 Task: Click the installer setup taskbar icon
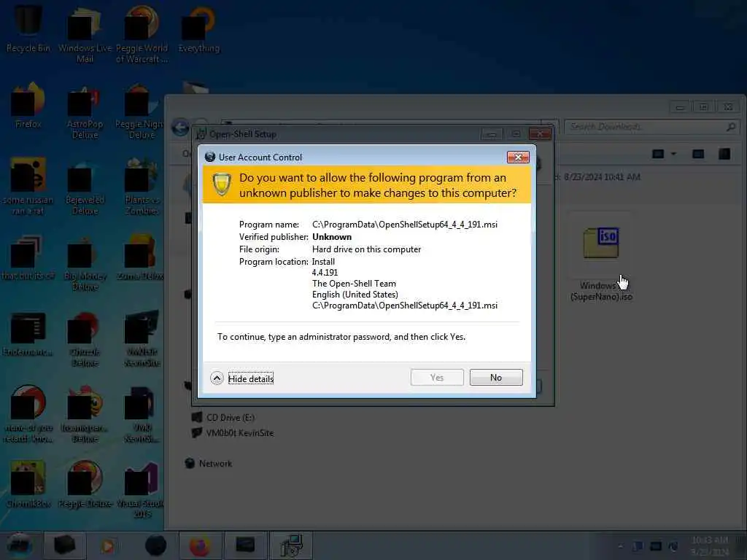pyautogui.click(x=290, y=545)
